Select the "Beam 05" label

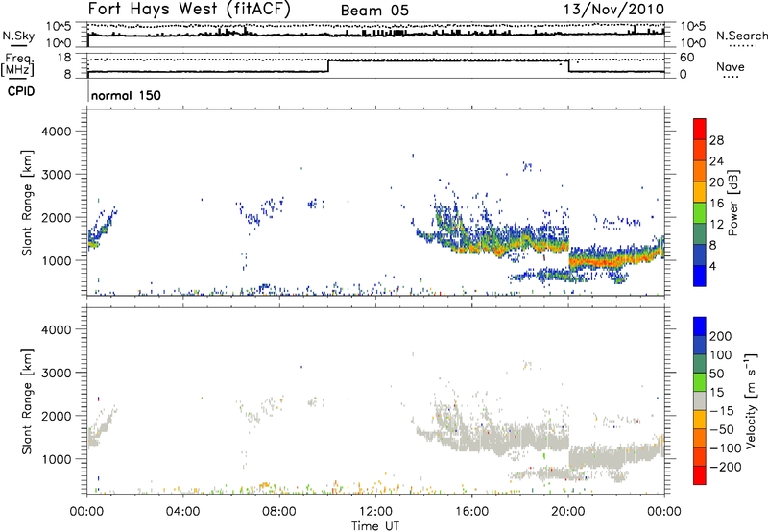point(374,11)
